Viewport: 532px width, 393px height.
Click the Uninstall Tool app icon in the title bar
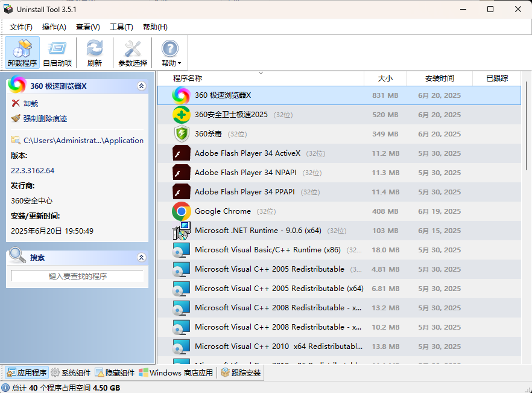pos(8,9)
